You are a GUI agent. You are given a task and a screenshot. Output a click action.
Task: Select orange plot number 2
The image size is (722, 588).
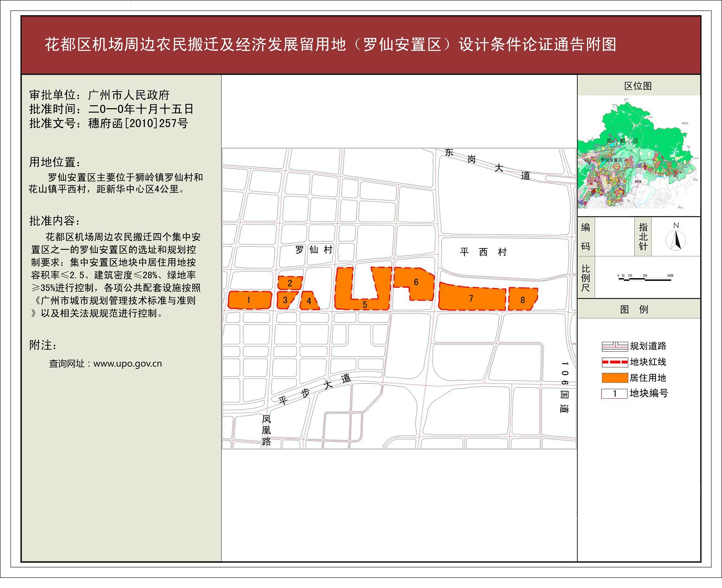(290, 283)
